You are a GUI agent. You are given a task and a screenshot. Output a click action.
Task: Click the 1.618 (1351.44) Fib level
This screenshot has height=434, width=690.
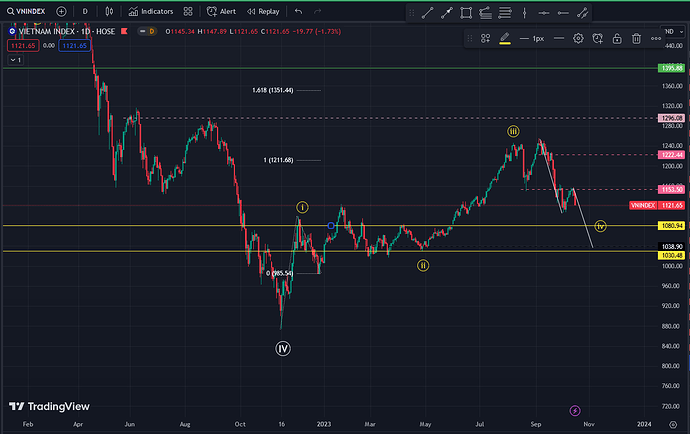tap(272, 90)
